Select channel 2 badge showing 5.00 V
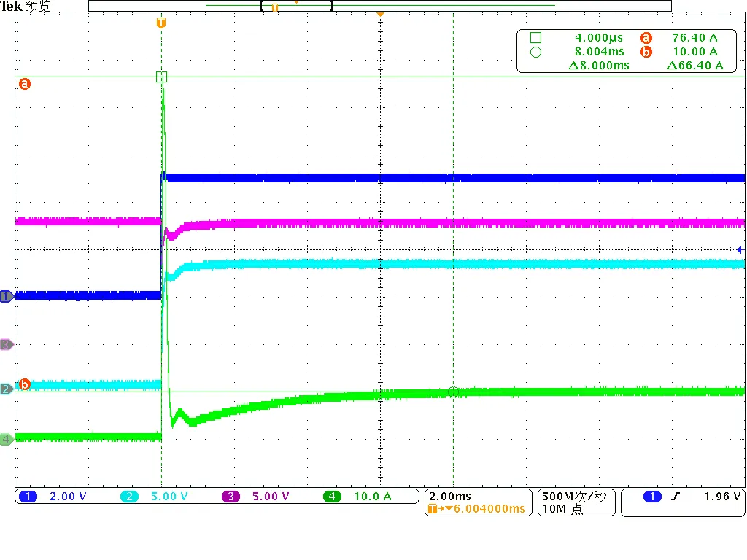747x560 pixels. pyautogui.click(x=155, y=496)
